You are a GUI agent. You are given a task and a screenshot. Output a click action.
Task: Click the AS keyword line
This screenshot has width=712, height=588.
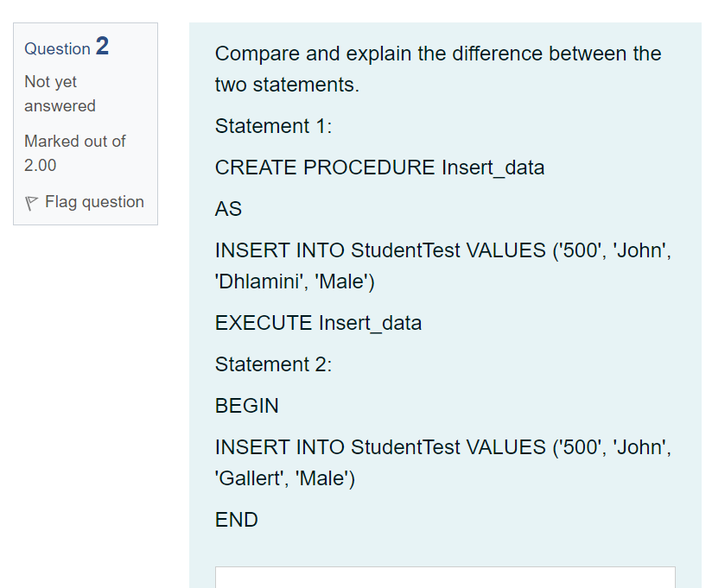point(227,209)
